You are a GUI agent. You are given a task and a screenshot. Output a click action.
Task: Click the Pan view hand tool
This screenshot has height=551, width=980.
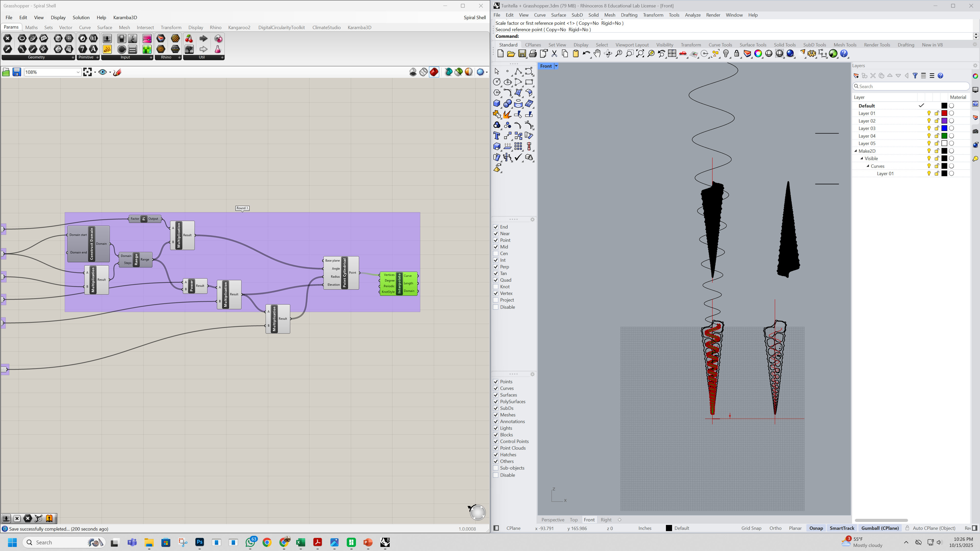(597, 54)
